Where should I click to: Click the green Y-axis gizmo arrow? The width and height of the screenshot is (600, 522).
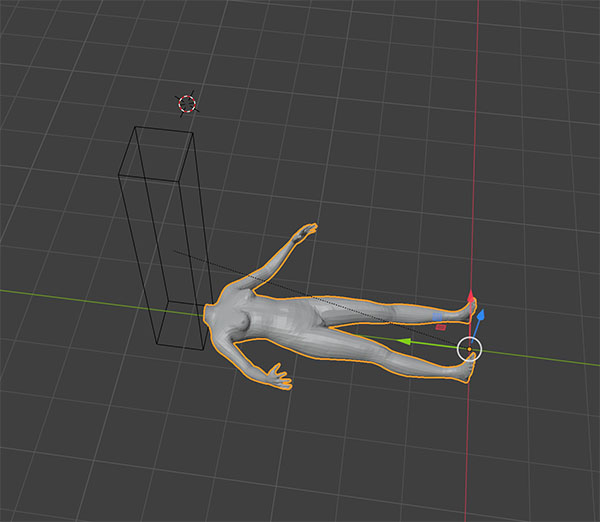point(406,341)
